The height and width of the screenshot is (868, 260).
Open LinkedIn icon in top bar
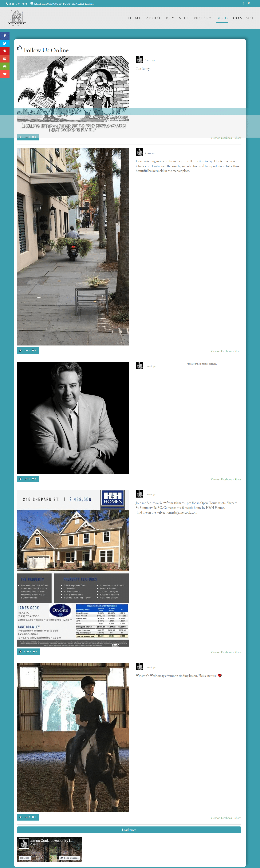click(249, 3)
